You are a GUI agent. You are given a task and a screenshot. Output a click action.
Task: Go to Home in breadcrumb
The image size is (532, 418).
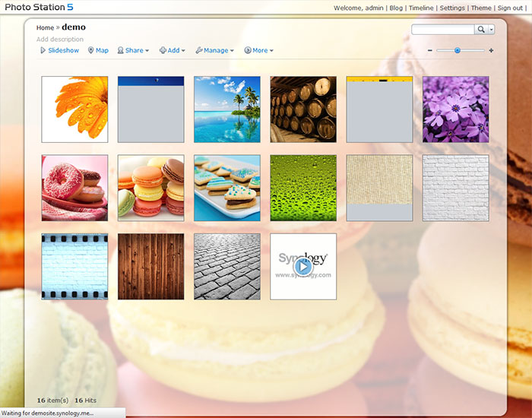coord(45,28)
